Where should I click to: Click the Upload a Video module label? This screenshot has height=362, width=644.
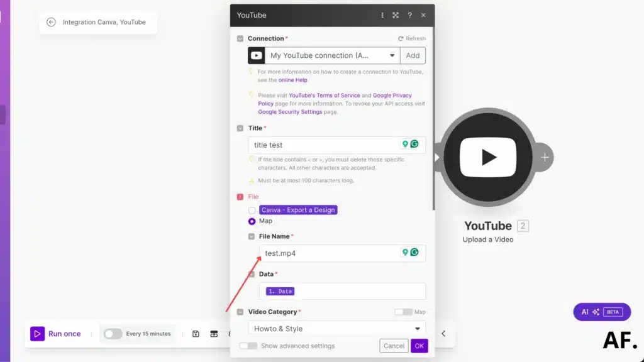point(488,239)
